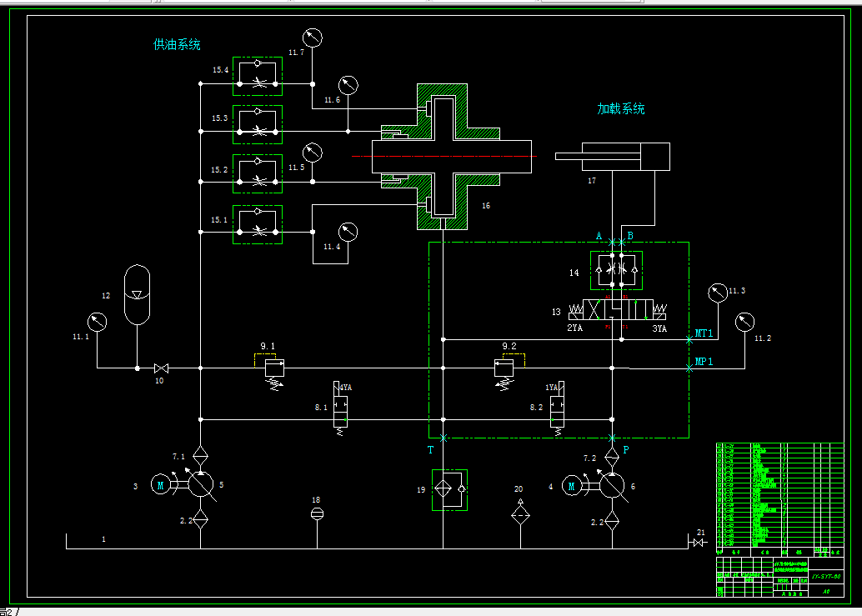The image size is (862, 616).
Task: Pick throttle check valve block 15.3
Action: (x=258, y=124)
